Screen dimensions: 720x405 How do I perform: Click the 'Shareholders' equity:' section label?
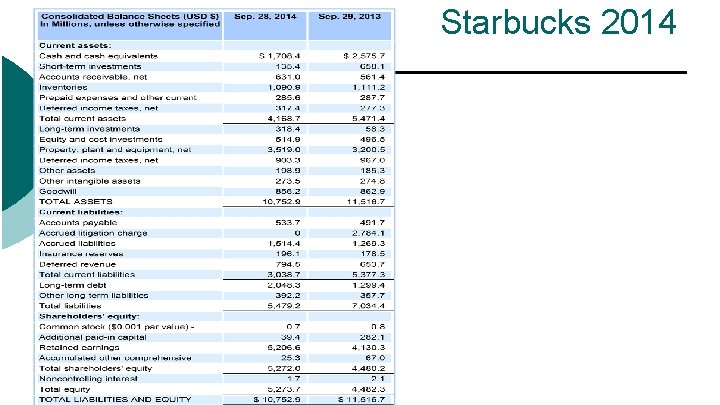click(x=89, y=316)
